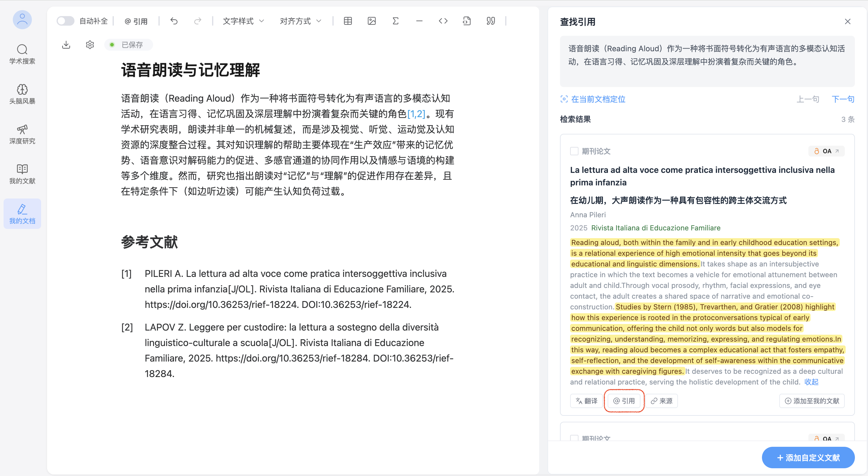Image resolution: width=868 pixels, height=476 pixels.
Task: Insert a horizontal divider line
Action: point(419,21)
